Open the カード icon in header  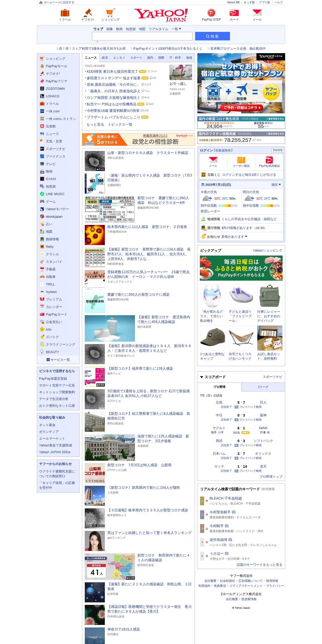click(x=234, y=13)
